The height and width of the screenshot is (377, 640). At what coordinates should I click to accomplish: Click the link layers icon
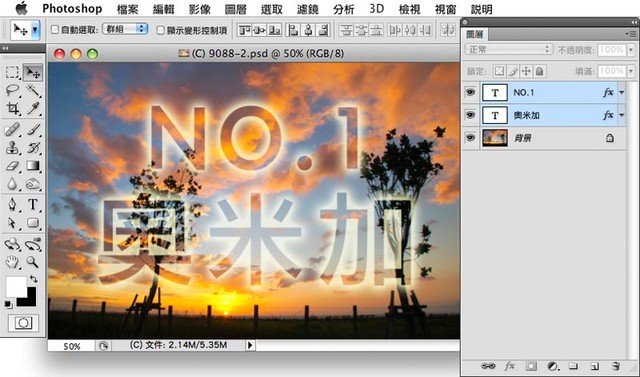tap(488, 366)
